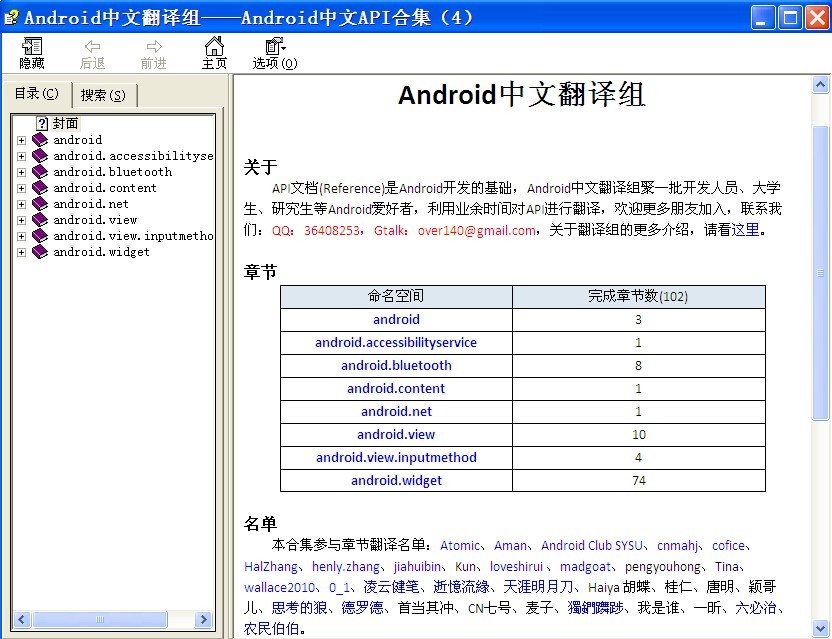Screen dimensions: 832x639
Task: Switch to the 目录 (Contents) tab
Action: (38, 94)
